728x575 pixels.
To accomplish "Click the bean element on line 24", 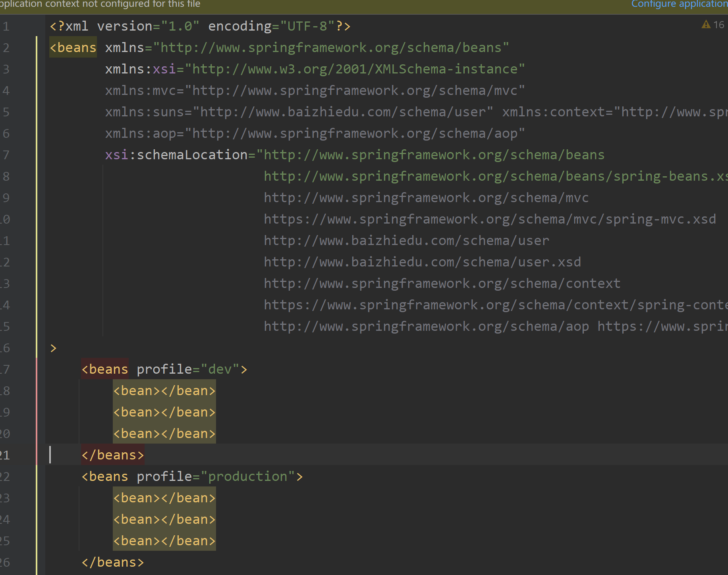I will [164, 519].
